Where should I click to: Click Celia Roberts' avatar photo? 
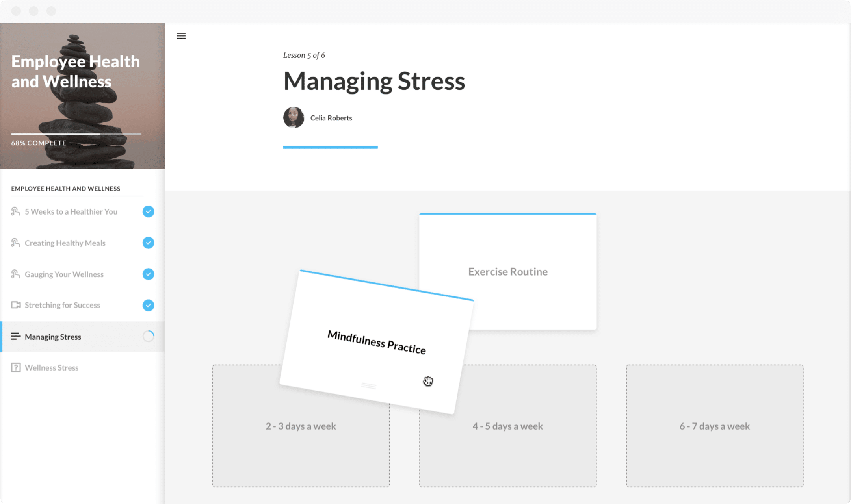pos(293,118)
